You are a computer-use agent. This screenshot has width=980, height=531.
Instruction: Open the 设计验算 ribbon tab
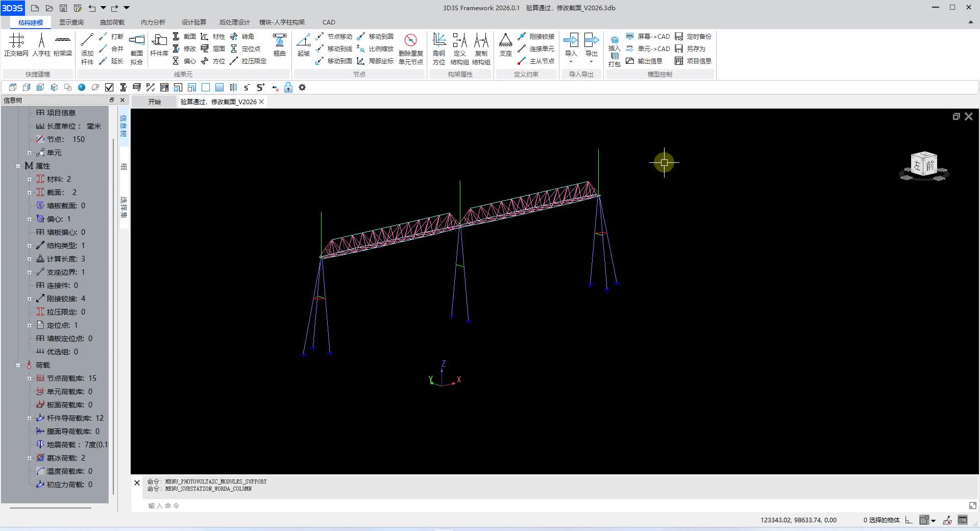pos(193,22)
